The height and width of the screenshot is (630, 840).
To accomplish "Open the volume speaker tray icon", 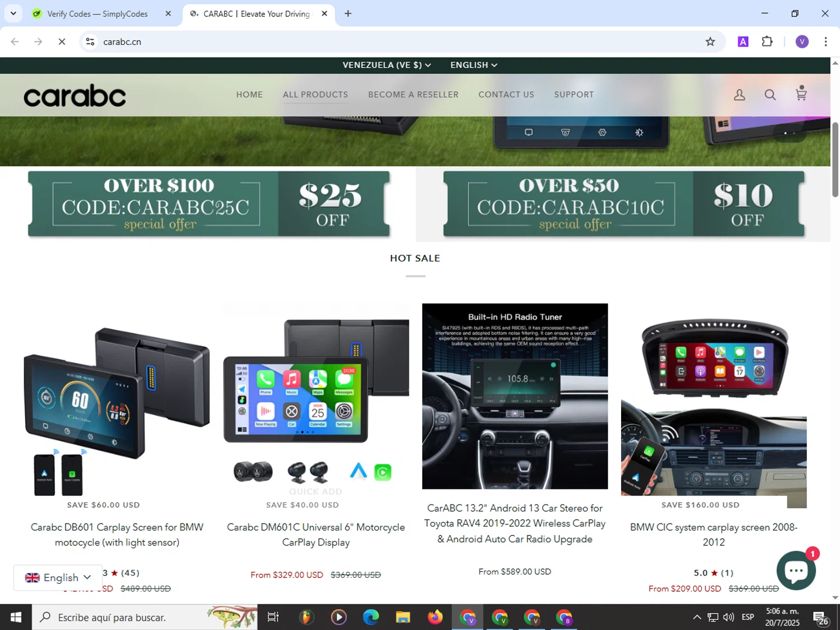I will (728, 617).
